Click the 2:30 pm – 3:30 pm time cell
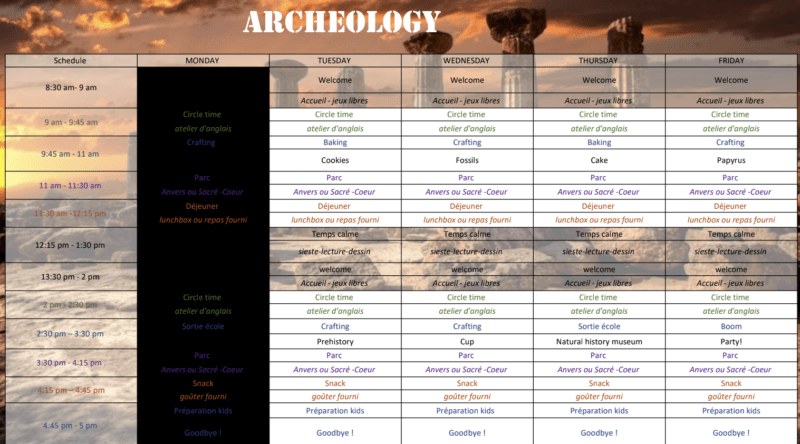Viewport: 800px width, 444px height. (71, 333)
